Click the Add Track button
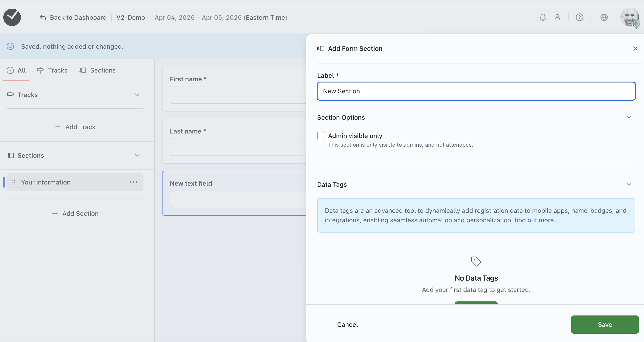 click(x=75, y=127)
